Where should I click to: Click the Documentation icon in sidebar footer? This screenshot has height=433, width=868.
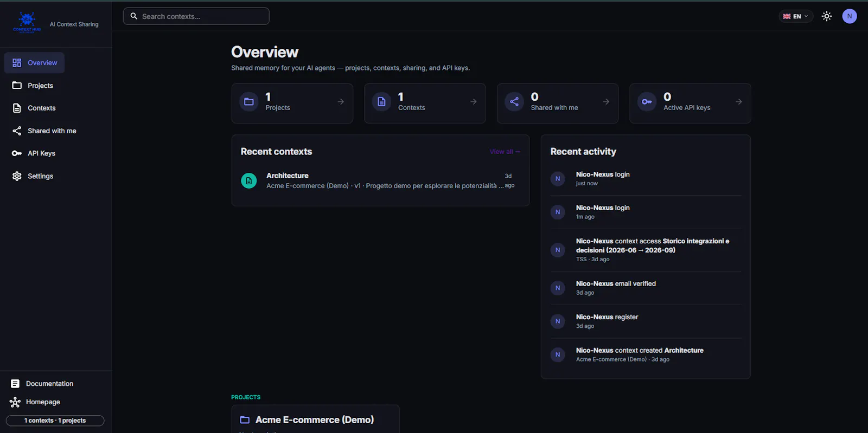(x=15, y=384)
